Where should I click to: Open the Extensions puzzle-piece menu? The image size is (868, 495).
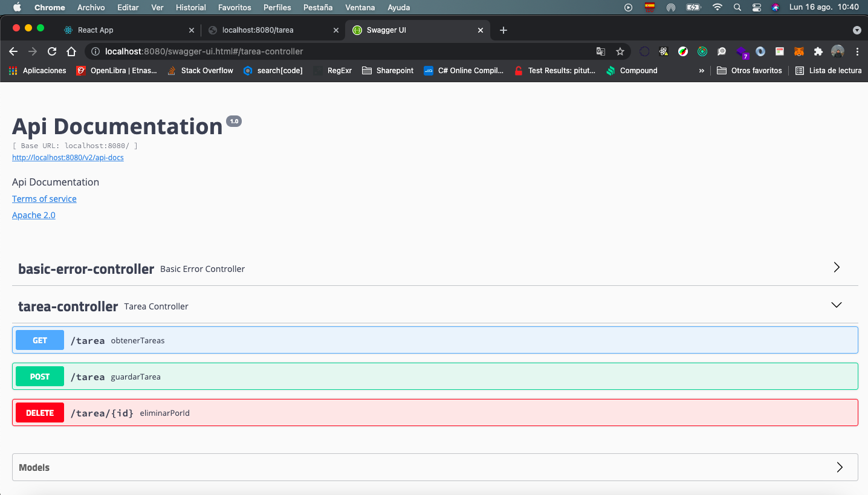(x=818, y=51)
